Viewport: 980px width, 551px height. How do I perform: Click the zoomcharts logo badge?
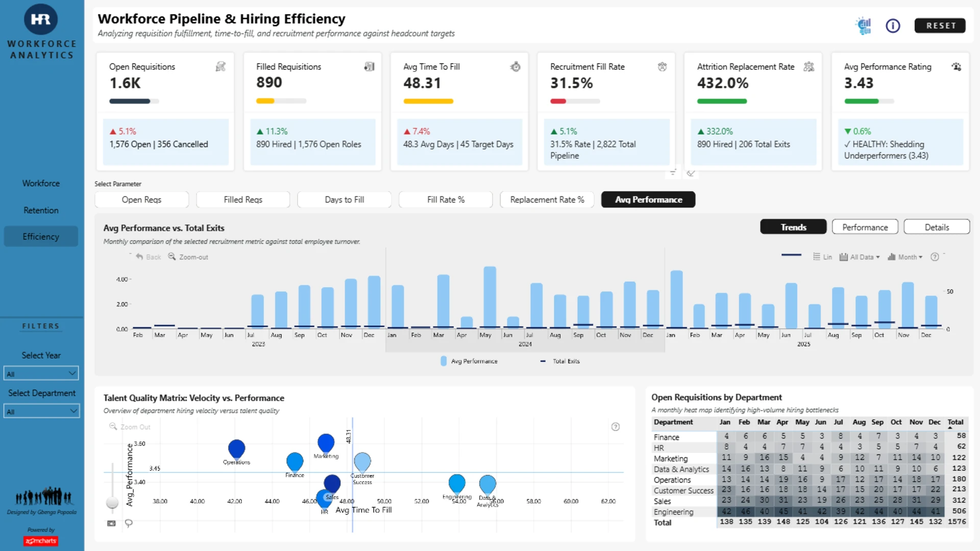tap(41, 541)
